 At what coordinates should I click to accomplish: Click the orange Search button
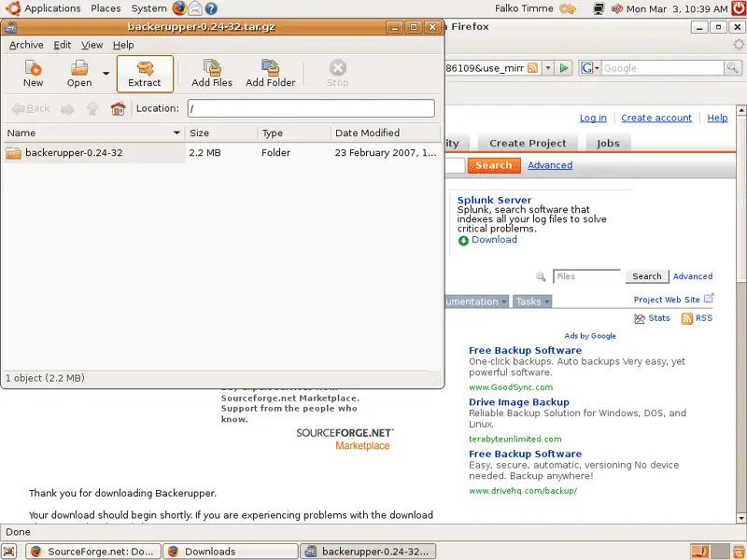[x=494, y=165]
